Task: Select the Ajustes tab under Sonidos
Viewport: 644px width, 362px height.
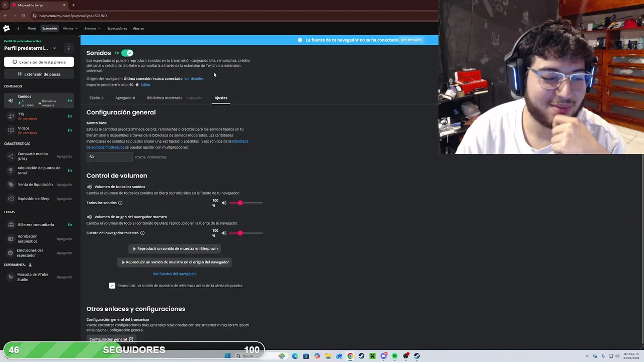Action: coord(221,98)
